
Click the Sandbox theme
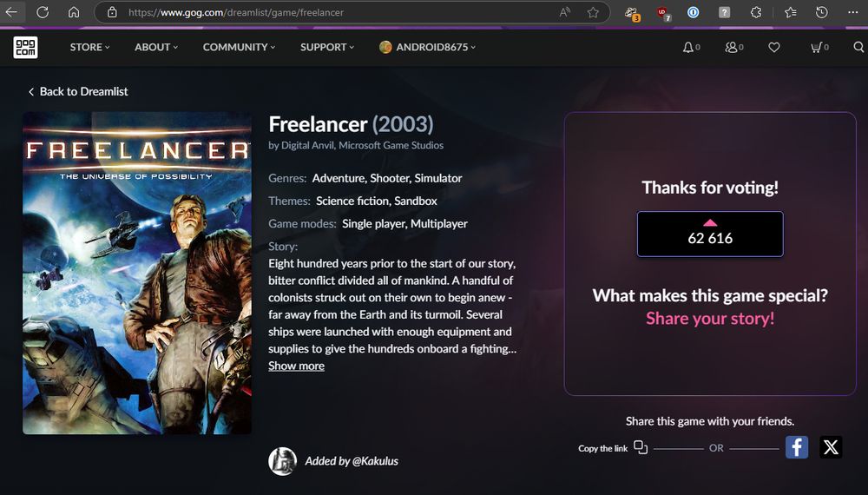coord(416,201)
